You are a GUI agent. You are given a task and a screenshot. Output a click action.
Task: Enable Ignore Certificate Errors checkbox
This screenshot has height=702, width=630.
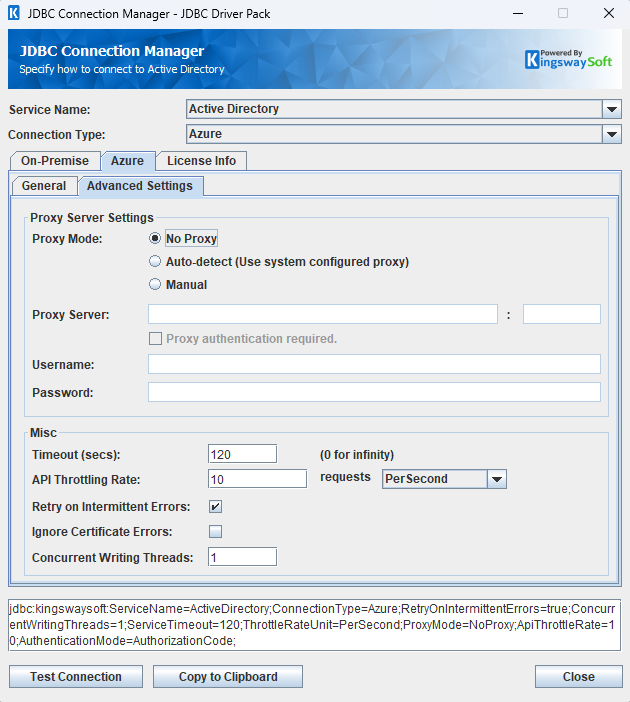click(215, 532)
